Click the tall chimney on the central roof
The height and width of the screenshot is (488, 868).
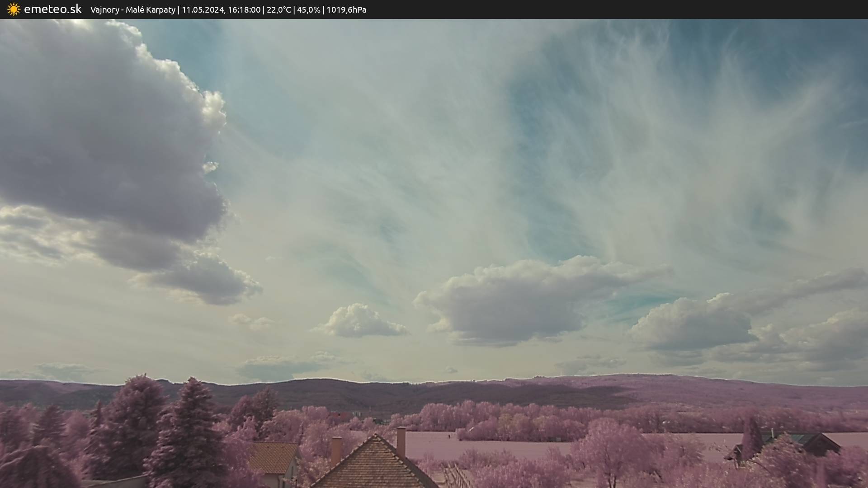pyautogui.click(x=401, y=441)
